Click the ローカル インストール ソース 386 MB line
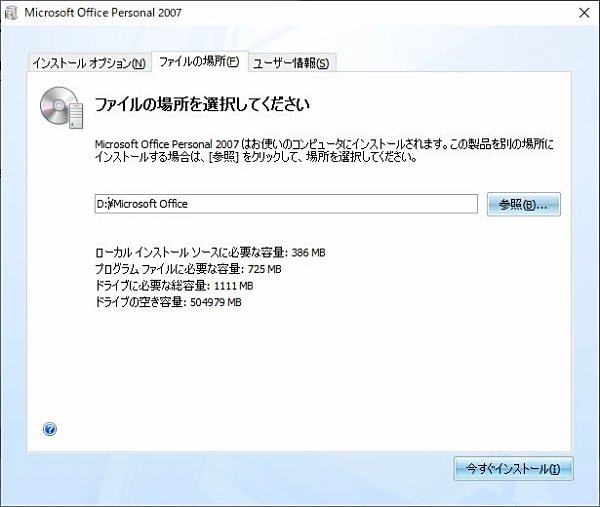The image size is (600, 507). coord(210,252)
